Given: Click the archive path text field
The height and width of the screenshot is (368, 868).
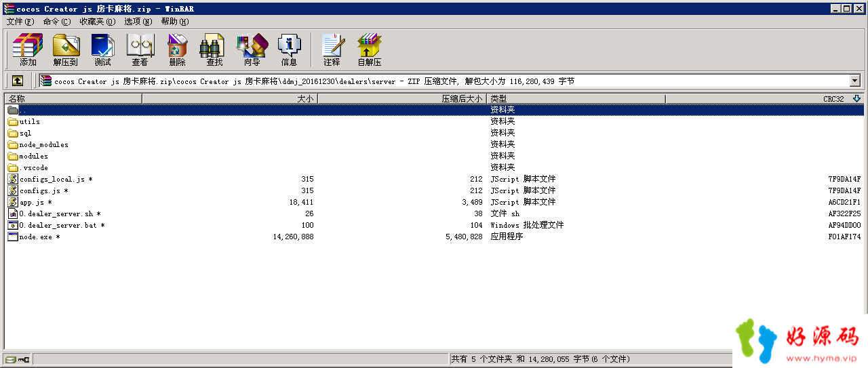Looking at the screenshot, I should pos(443,81).
